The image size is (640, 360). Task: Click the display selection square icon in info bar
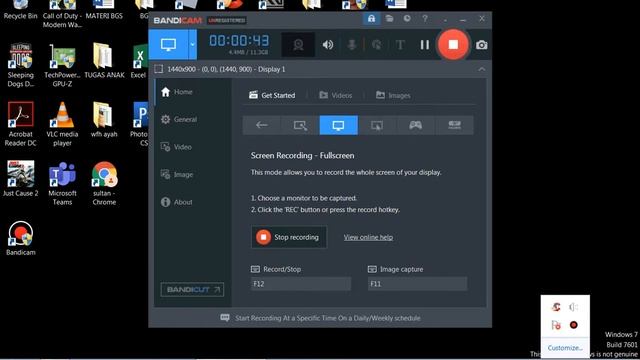pyautogui.click(x=158, y=69)
